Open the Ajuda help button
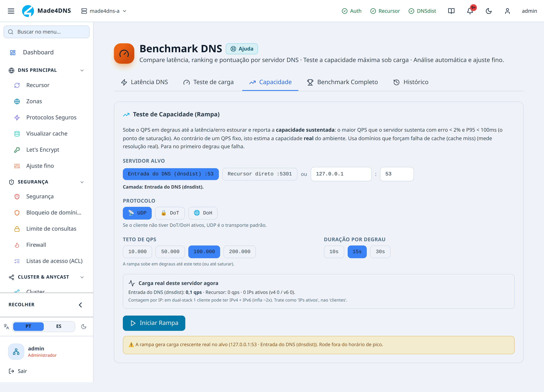This screenshot has height=392, width=544. pyautogui.click(x=242, y=49)
